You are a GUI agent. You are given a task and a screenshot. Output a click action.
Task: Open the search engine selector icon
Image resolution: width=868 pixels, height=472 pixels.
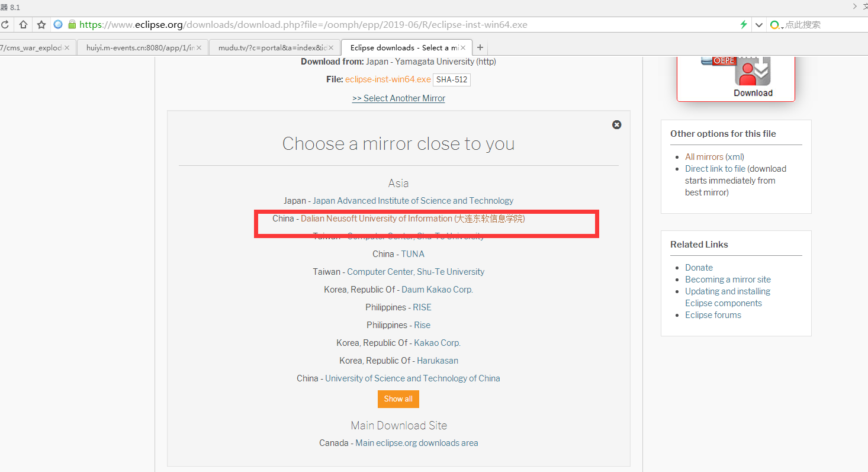pyautogui.click(x=776, y=25)
